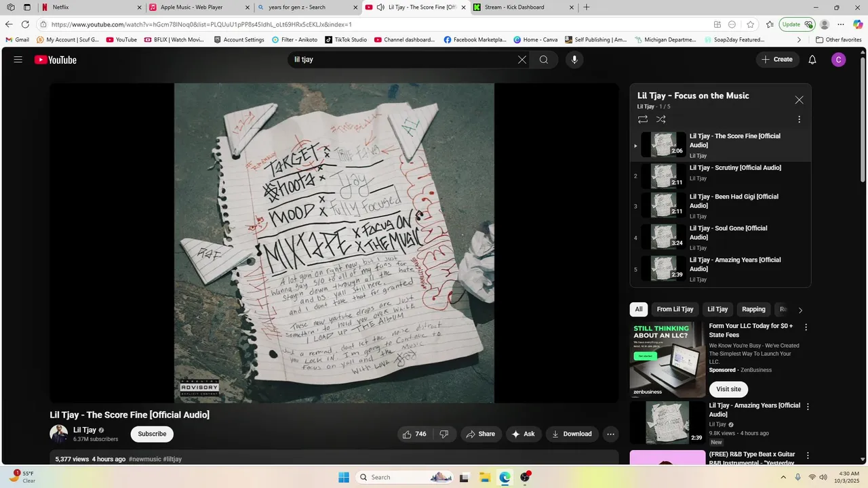Mute the YouTube tab audio icon
Screen dimensions: 868x488
click(380, 7)
